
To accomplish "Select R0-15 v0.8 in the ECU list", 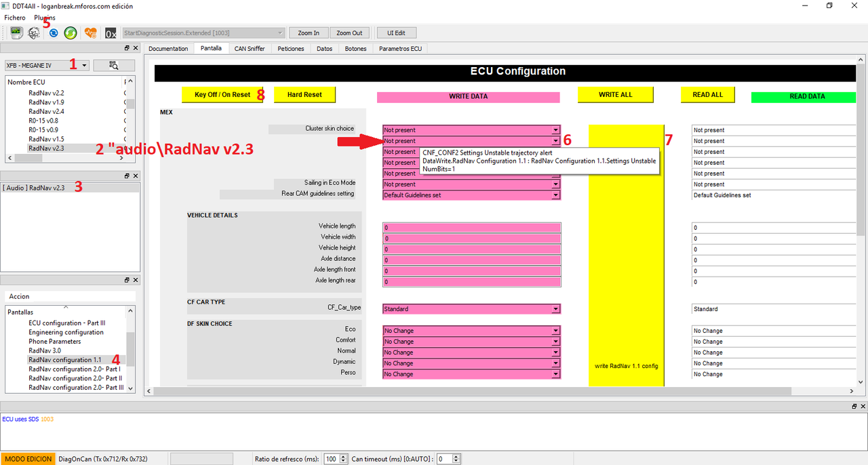I will [x=43, y=121].
